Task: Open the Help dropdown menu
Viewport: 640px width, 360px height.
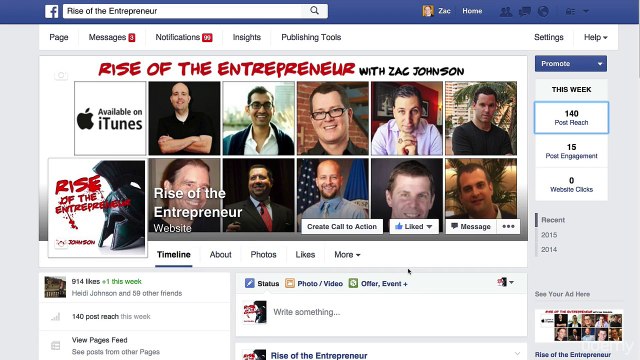Action: [596, 37]
